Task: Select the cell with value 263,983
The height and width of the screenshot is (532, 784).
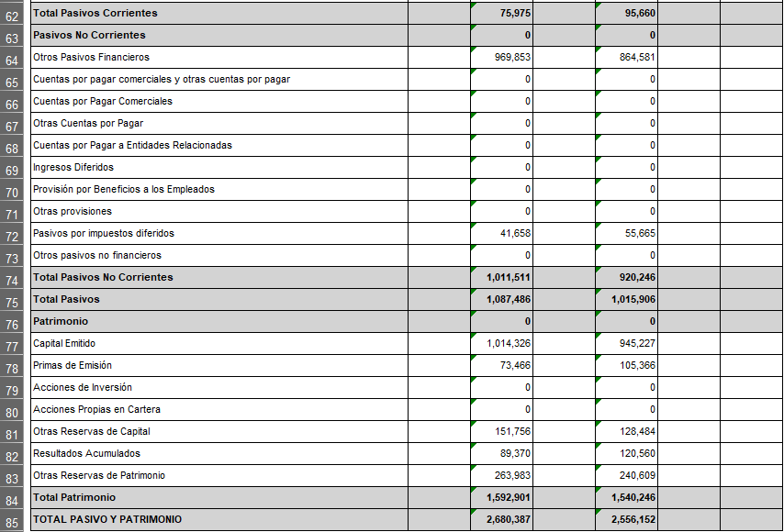Action: [501, 475]
